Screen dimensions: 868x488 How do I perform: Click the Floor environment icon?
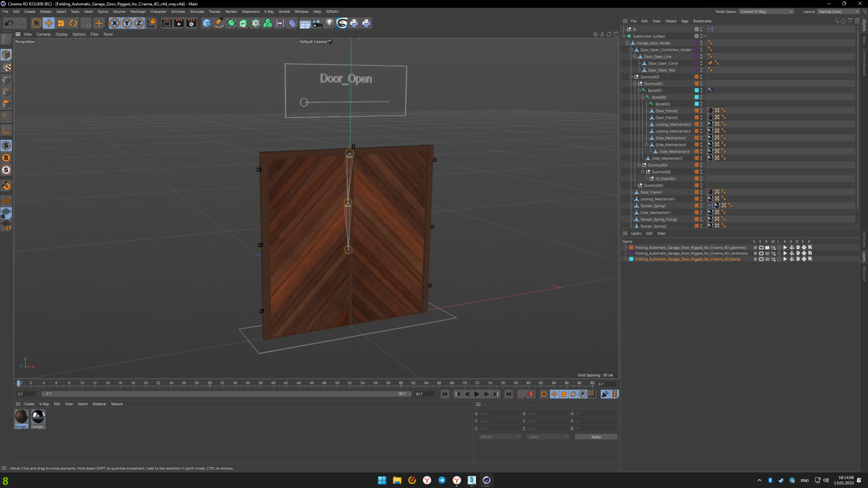[x=304, y=23]
